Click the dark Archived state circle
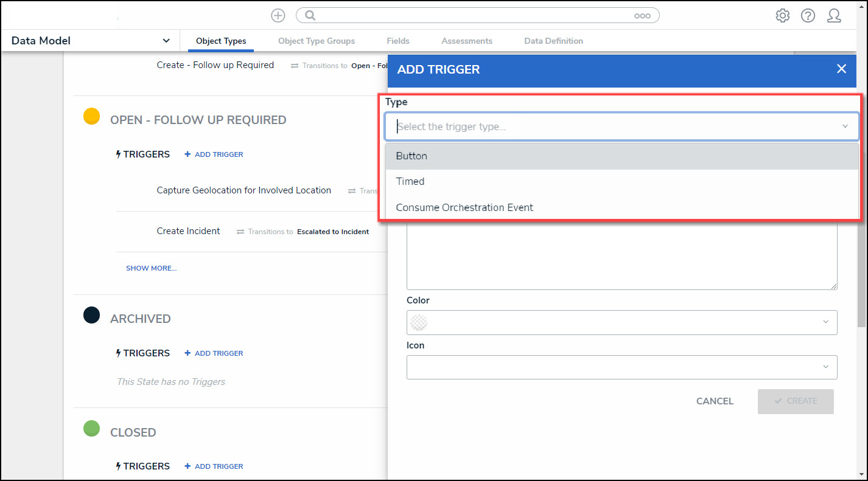 (x=91, y=315)
